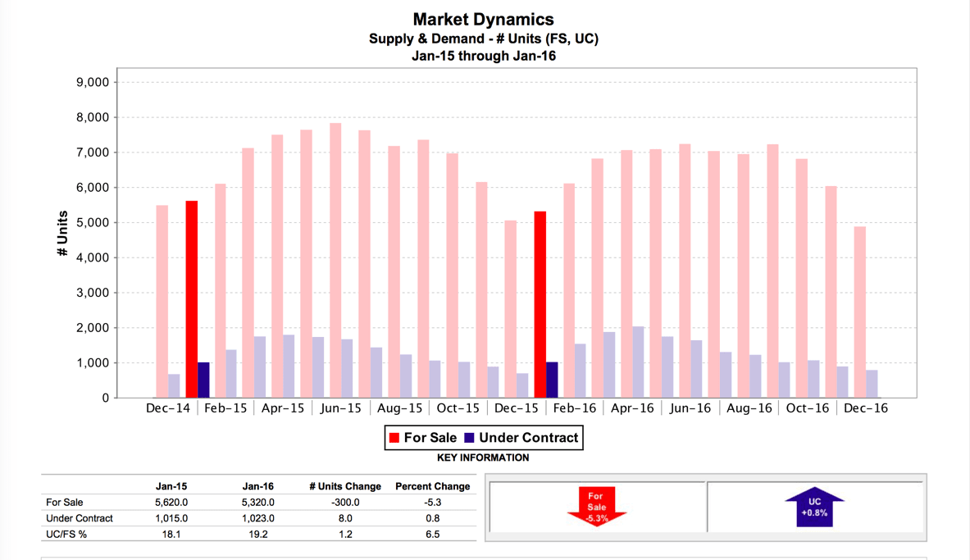Click the Feb-15 x-axis label
This screenshot has height=560, width=970.
click(225, 407)
